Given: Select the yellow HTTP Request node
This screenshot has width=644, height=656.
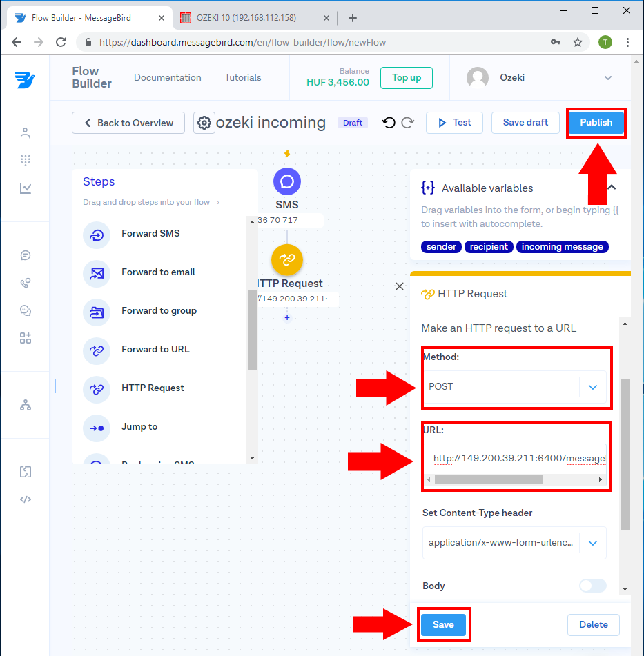Looking at the screenshot, I should click(287, 260).
